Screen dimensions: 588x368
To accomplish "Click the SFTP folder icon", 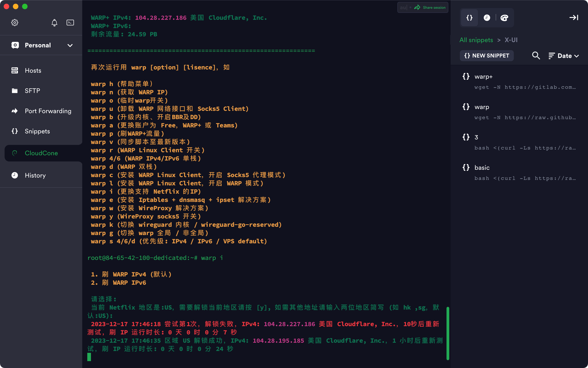I will click(x=14, y=91).
